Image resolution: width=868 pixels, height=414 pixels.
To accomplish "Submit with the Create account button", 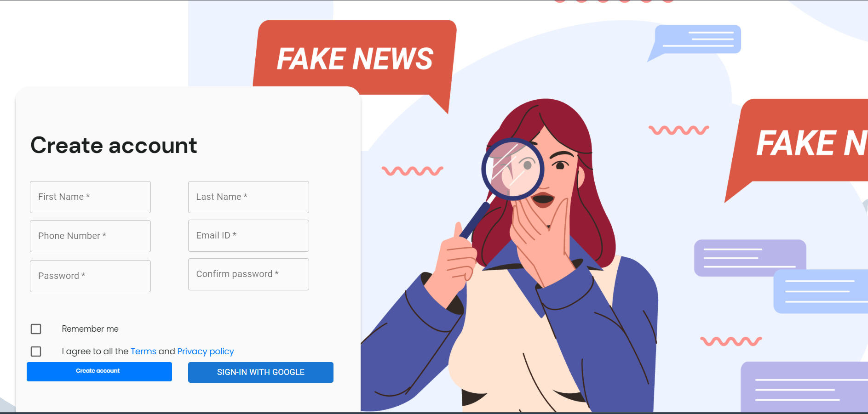I will click(x=99, y=372).
